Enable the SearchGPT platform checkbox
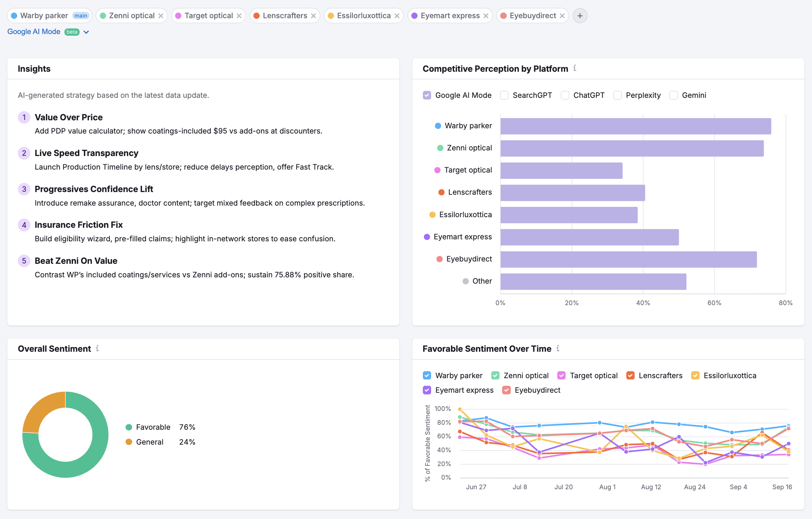The image size is (812, 519). point(504,95)
